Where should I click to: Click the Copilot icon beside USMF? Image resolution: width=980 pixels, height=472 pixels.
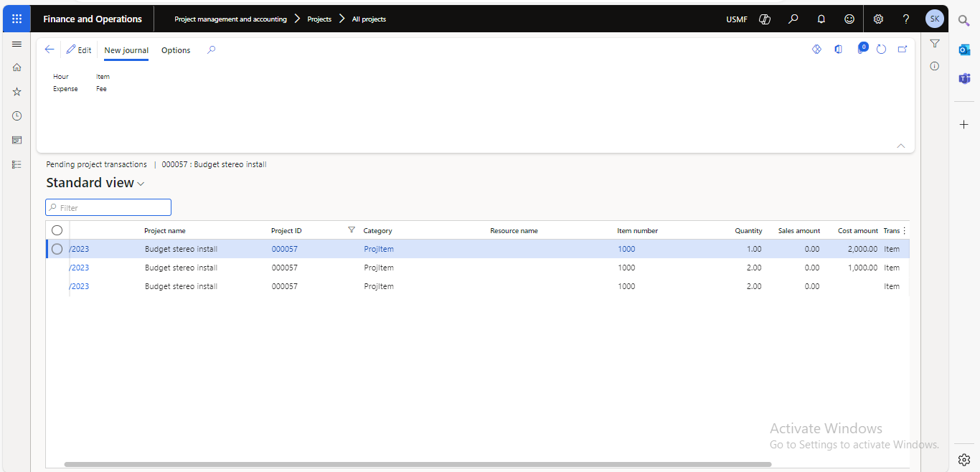coord(765,19)
